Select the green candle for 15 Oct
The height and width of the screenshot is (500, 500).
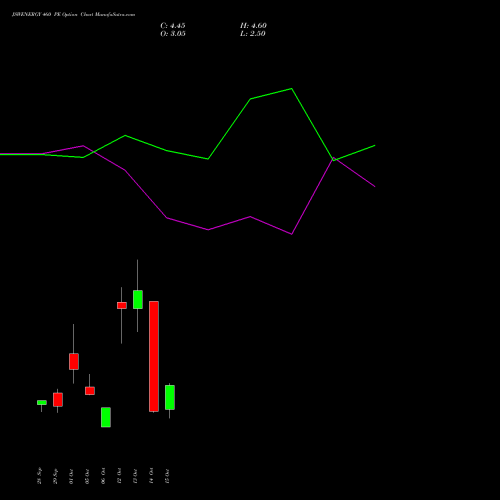(x=170, y=397)
